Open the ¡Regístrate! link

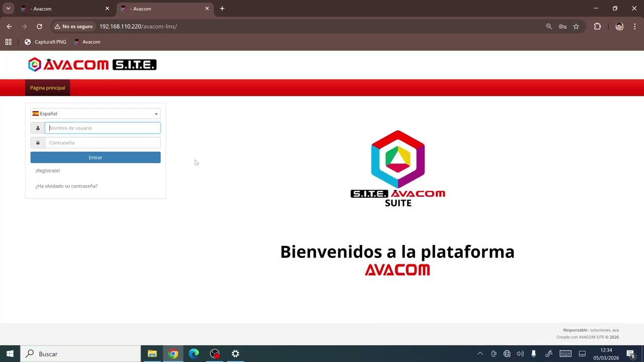pyautogui.click(x=48, y=171)
